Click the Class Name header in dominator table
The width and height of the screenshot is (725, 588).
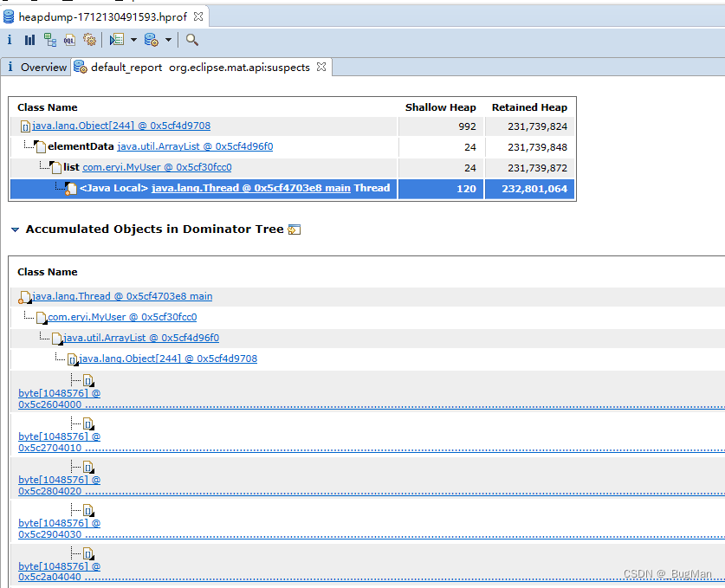tap(47, 272)
